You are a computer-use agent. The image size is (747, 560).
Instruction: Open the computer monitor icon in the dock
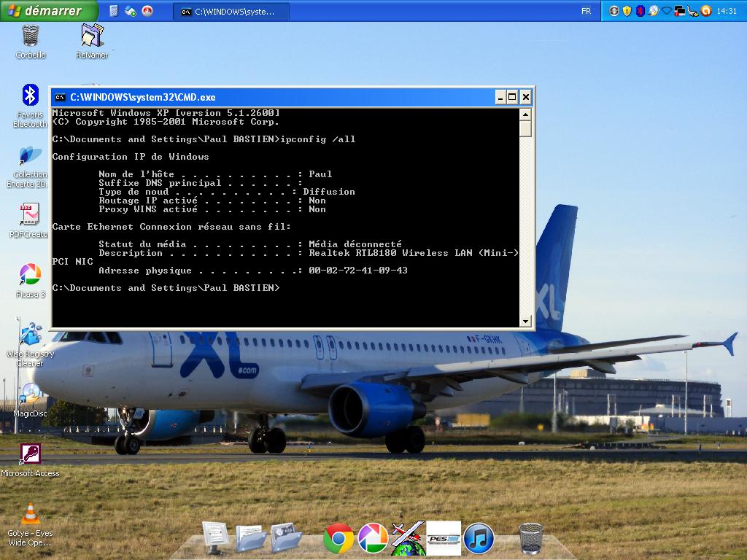216,538
